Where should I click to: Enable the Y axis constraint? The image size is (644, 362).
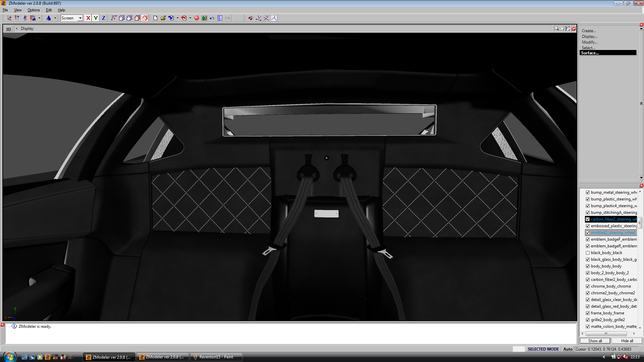[96, 18]
